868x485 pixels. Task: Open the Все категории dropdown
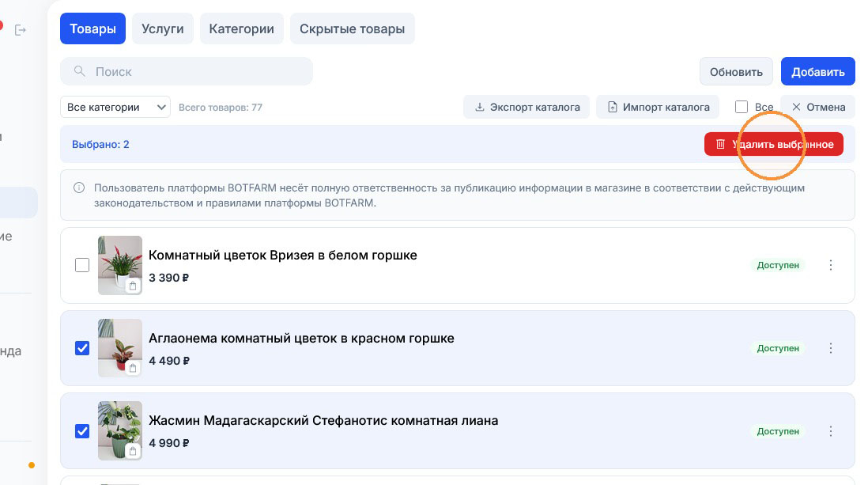coord(115,107)
